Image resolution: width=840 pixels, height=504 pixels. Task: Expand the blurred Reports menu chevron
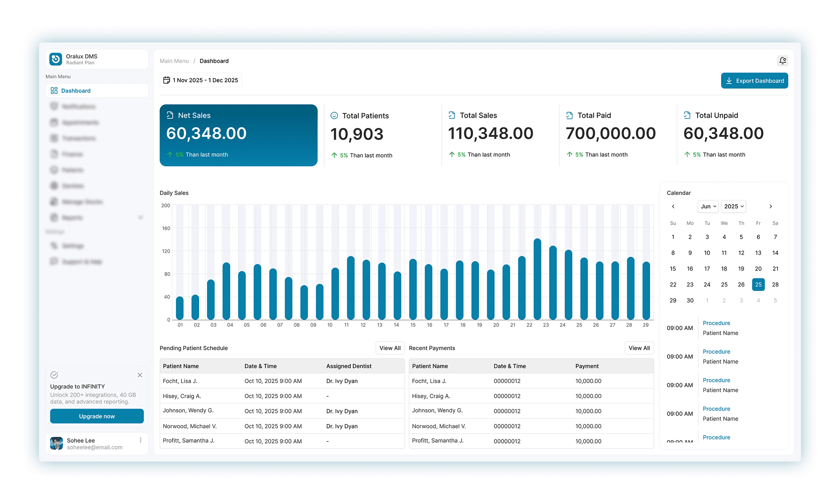click(140, 218)
